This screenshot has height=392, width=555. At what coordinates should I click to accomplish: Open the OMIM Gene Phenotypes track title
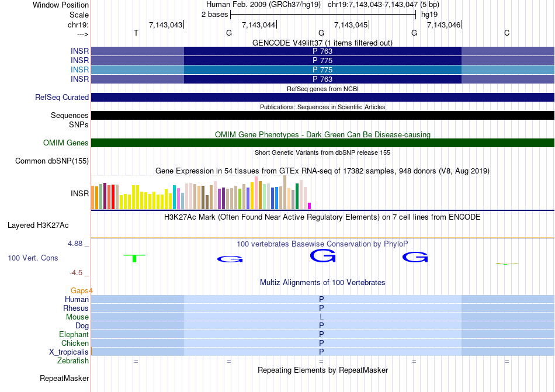coord(322,134)
